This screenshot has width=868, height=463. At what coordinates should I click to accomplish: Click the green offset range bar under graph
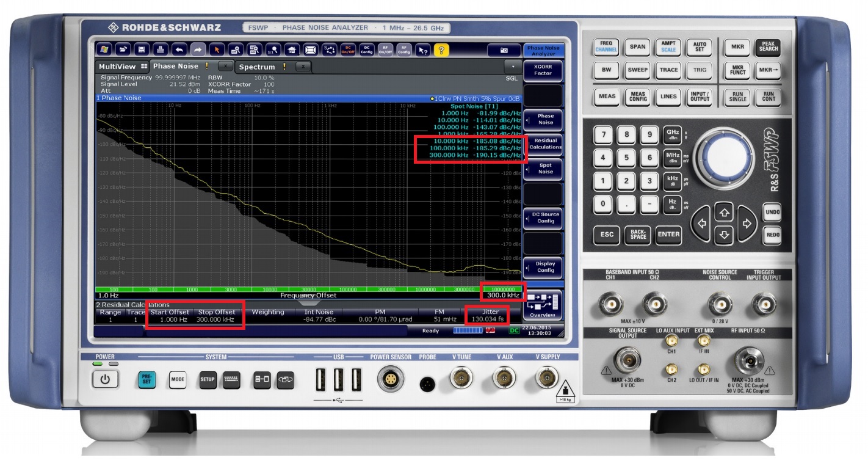pos(309,289)
